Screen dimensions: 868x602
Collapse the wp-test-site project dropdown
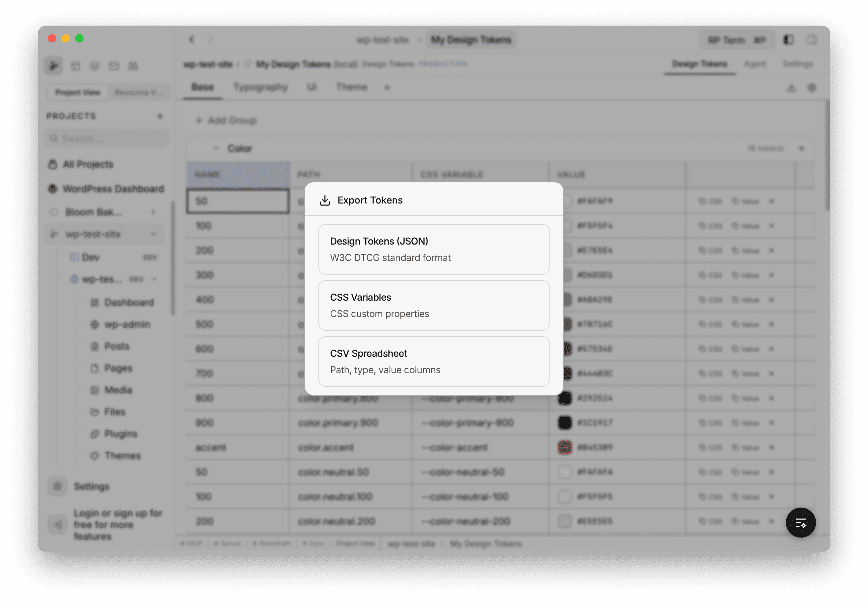tap(153, 234)
